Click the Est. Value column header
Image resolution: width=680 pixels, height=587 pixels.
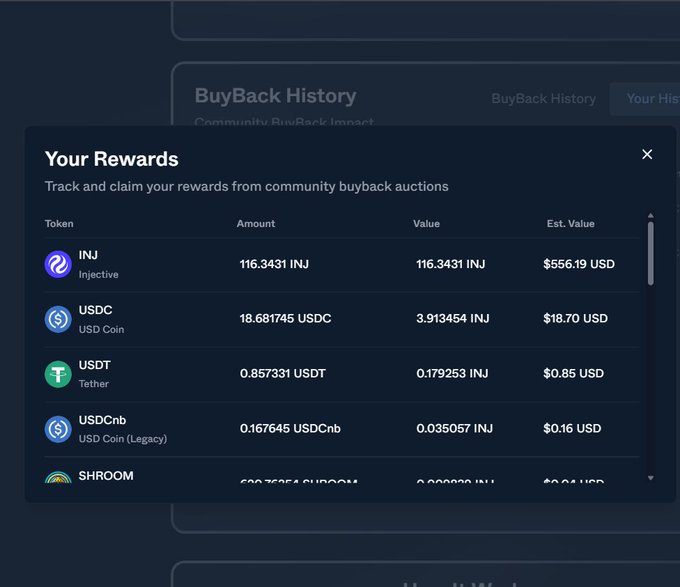pyautogui.click(x=571, y=224)
